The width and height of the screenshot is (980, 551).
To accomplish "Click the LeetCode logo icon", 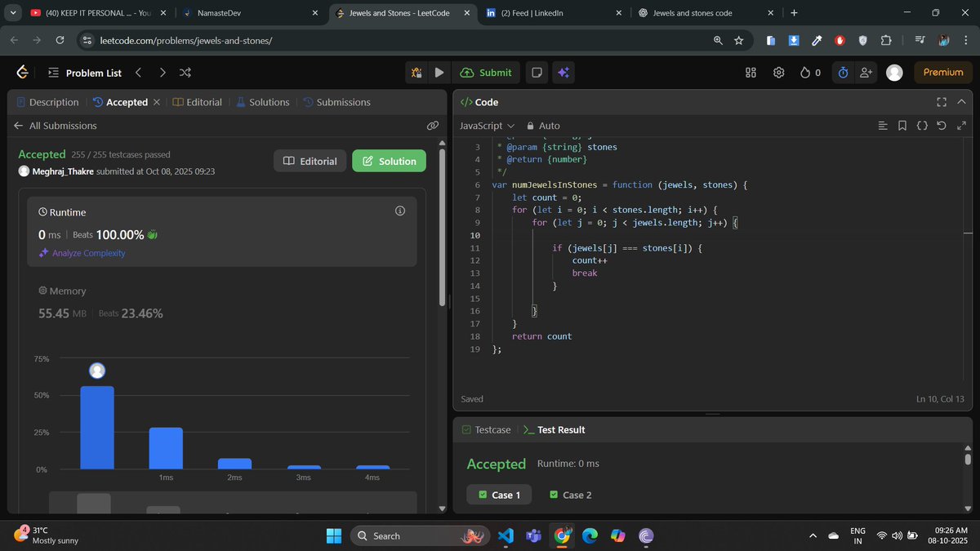I will coord(22,73).
